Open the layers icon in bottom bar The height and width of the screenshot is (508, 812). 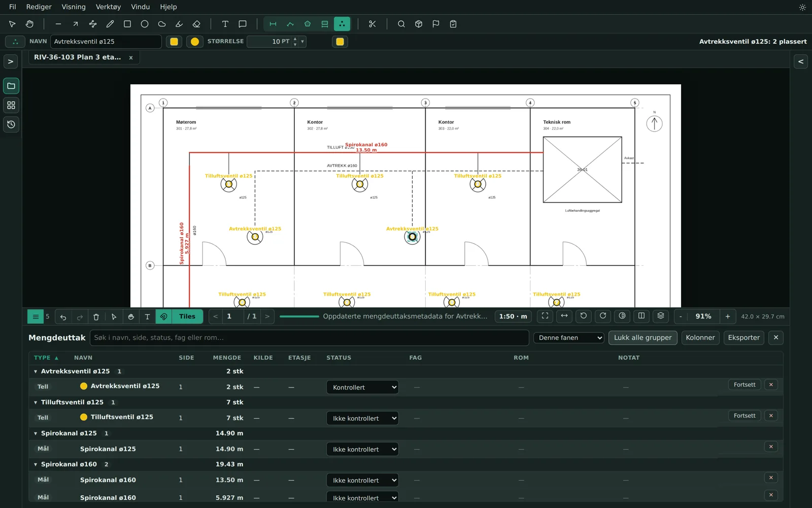click(x=661, y=316)
